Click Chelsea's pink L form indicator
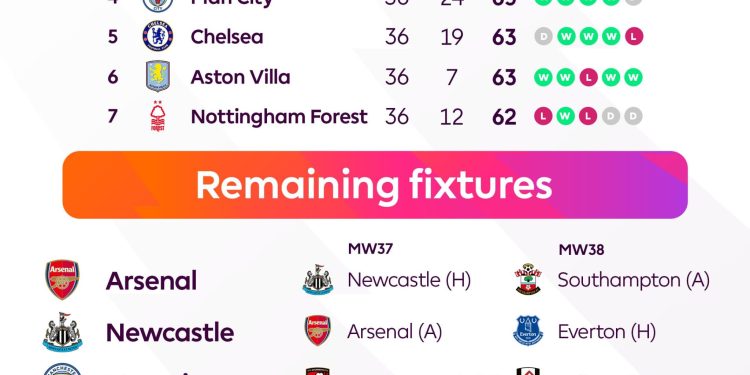 (634, 36)
